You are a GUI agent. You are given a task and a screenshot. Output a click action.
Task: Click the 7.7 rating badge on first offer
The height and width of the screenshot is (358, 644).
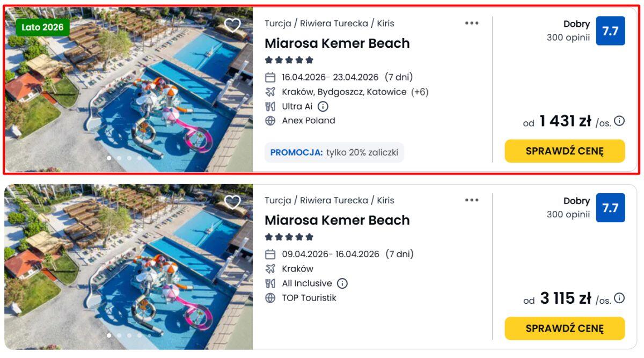(x=610, y=31)
